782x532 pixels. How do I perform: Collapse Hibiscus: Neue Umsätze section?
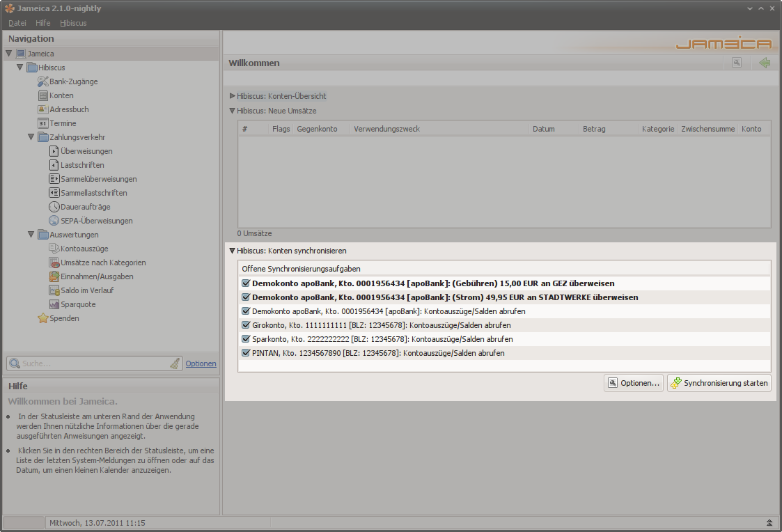pyautogui.click(x=233, y=111)
